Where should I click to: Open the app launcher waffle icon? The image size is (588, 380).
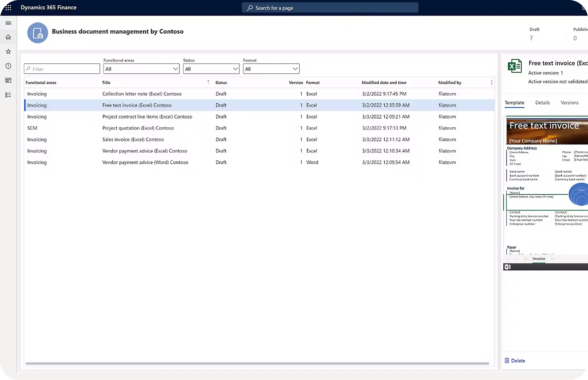8,8
